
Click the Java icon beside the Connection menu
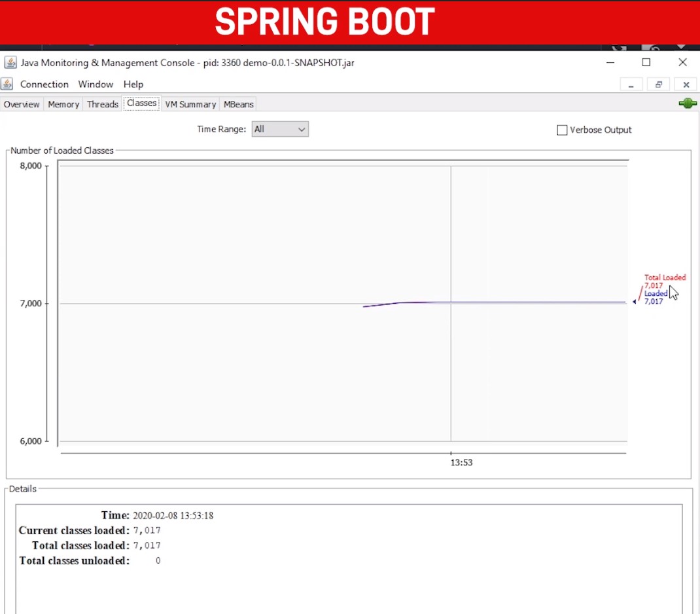point(7,84)
